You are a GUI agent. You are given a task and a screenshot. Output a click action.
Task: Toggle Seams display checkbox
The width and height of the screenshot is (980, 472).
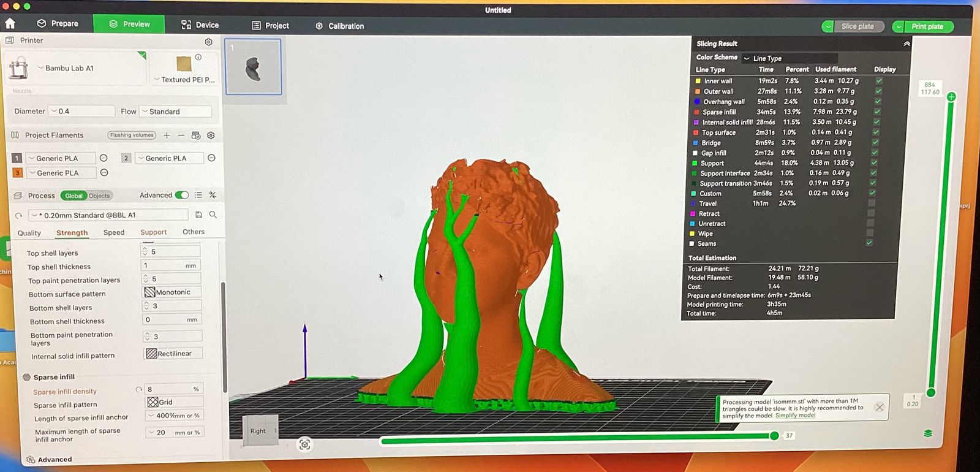pos(869,243)
